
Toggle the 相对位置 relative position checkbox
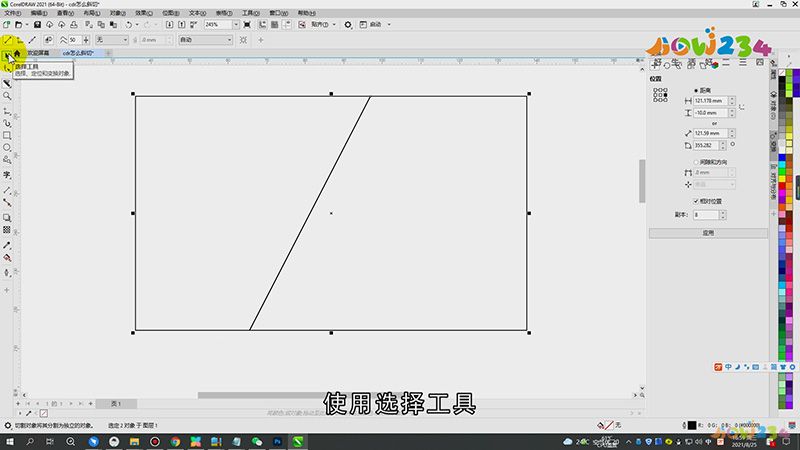[x=696, y=202]
